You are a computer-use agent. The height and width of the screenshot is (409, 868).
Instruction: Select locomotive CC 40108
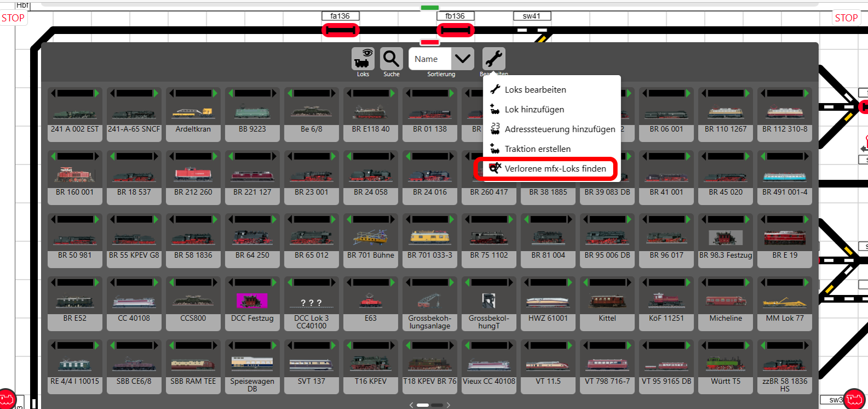point(134,304)
